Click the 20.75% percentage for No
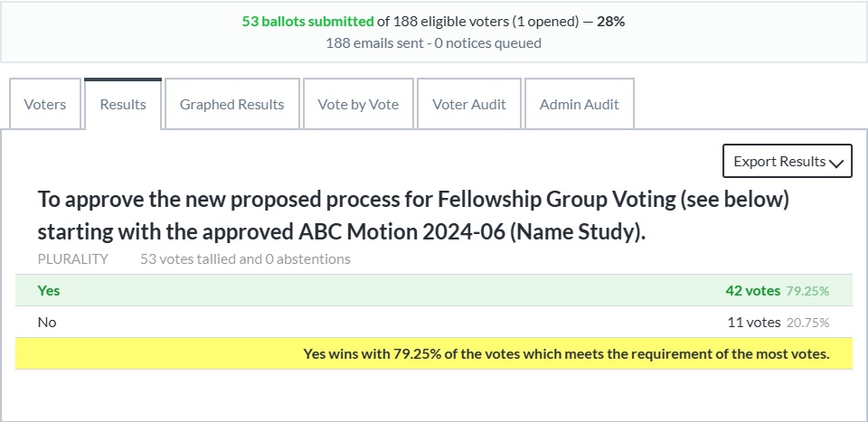The image size is (868, 422). click(807, 323)
